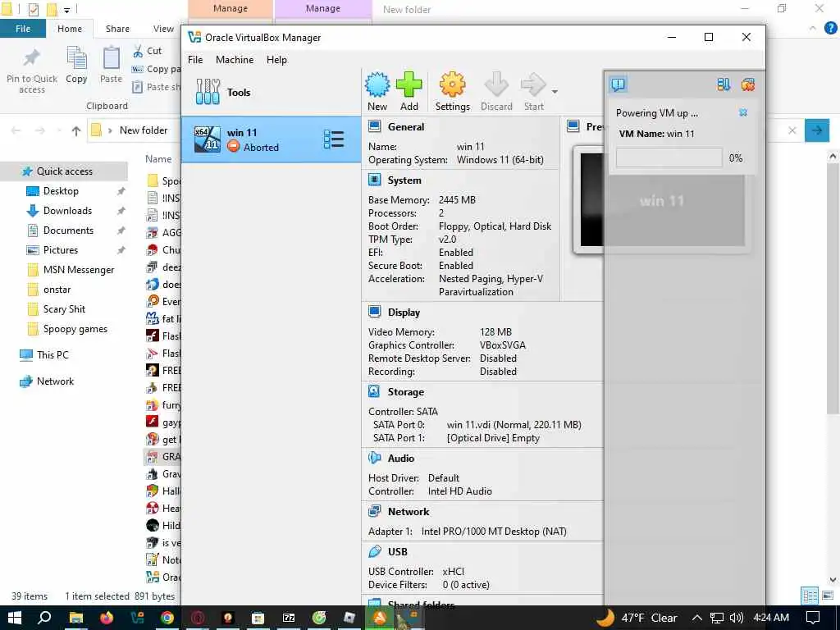
Task: Open Windows notification center from taskbar
Action: [x=813, y=618]
